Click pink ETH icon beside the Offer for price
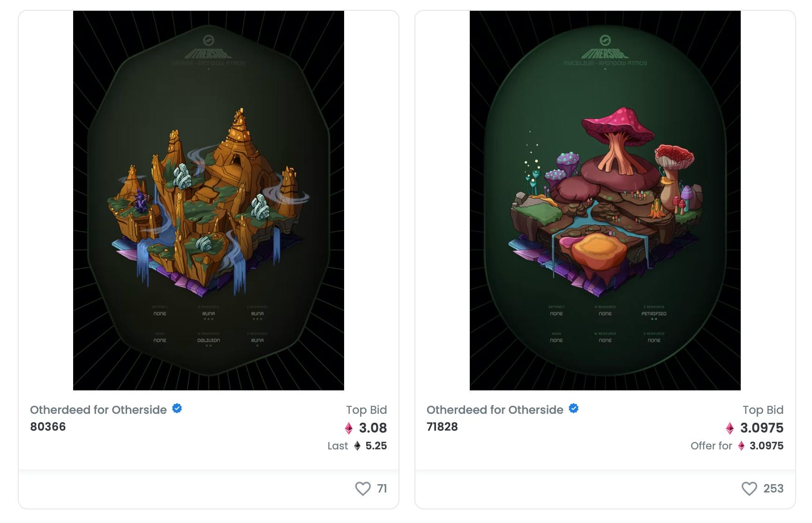This screenshot has height=523, width=812. [741, 446]
